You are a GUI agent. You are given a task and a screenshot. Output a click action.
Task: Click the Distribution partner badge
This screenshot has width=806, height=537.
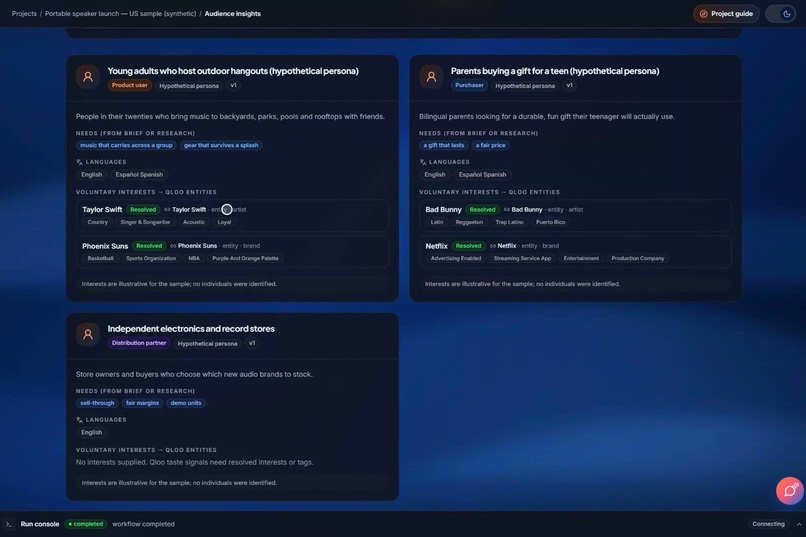coord(139,343)
